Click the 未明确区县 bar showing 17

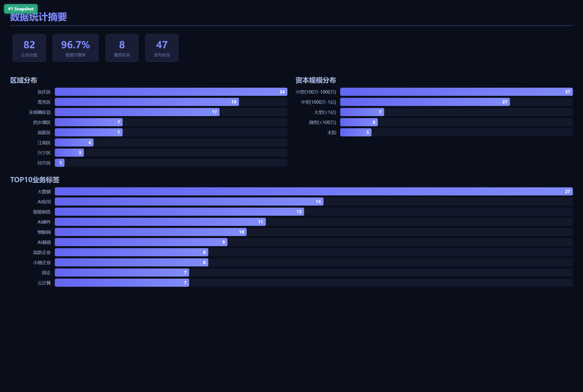click(137, 112)
